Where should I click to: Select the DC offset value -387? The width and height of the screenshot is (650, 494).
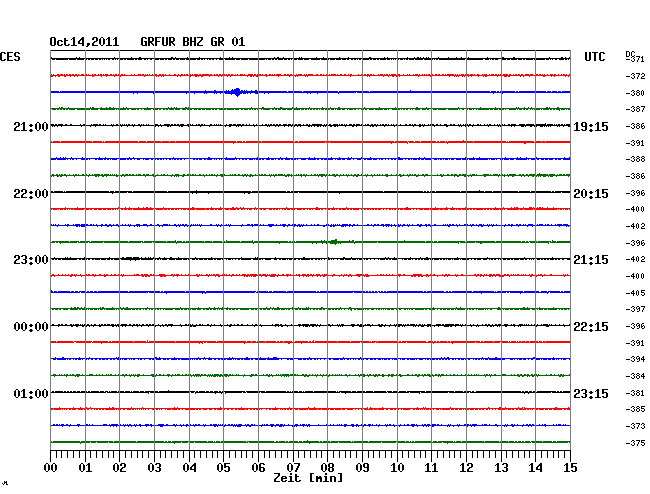coord(635,109)
